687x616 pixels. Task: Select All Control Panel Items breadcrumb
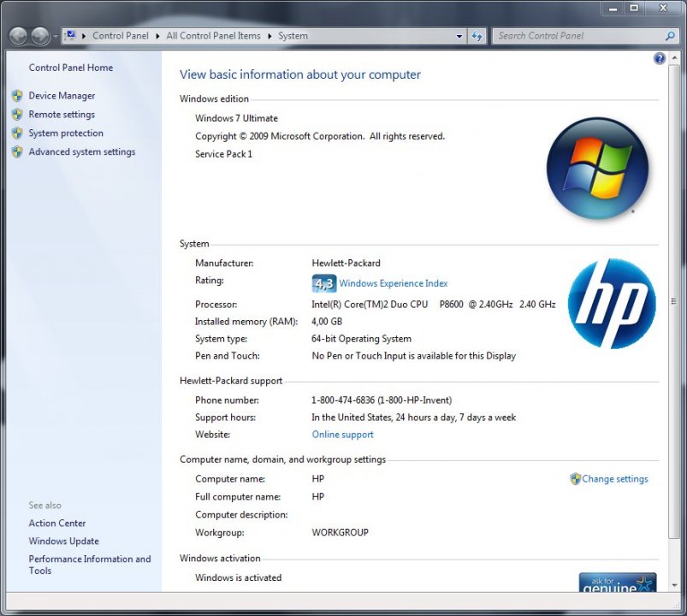tap(213, 36)
